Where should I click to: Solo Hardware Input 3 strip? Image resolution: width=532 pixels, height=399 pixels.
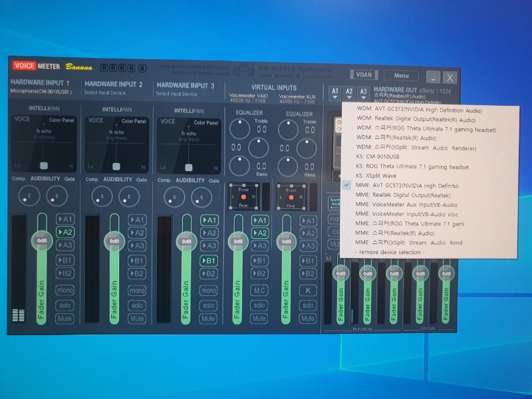click(x=208, y=305)
